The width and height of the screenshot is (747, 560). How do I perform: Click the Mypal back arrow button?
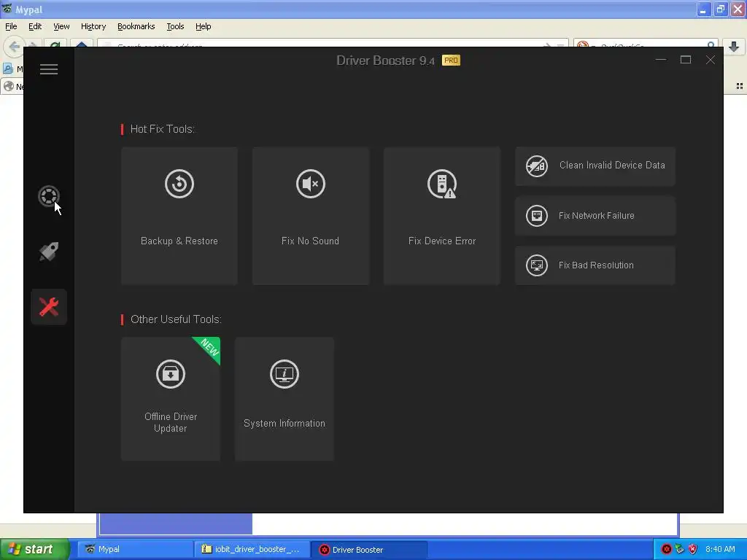(15, 46)
